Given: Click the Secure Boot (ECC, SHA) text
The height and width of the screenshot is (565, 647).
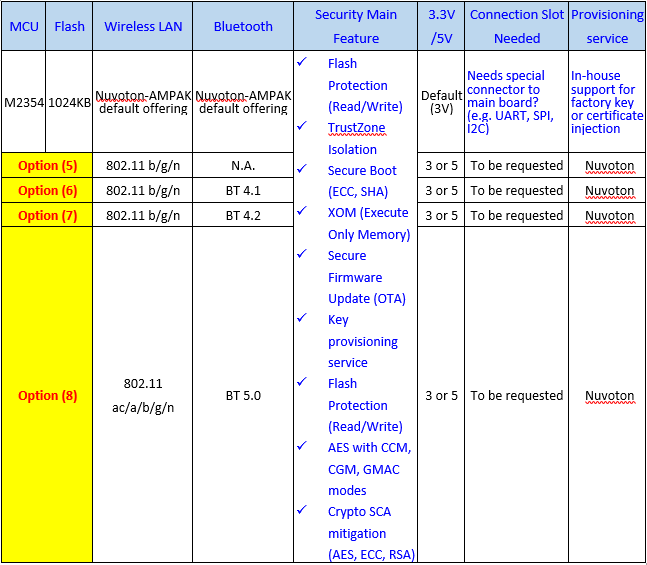Looking at the screenshot, I should click(x=362, y=181).
